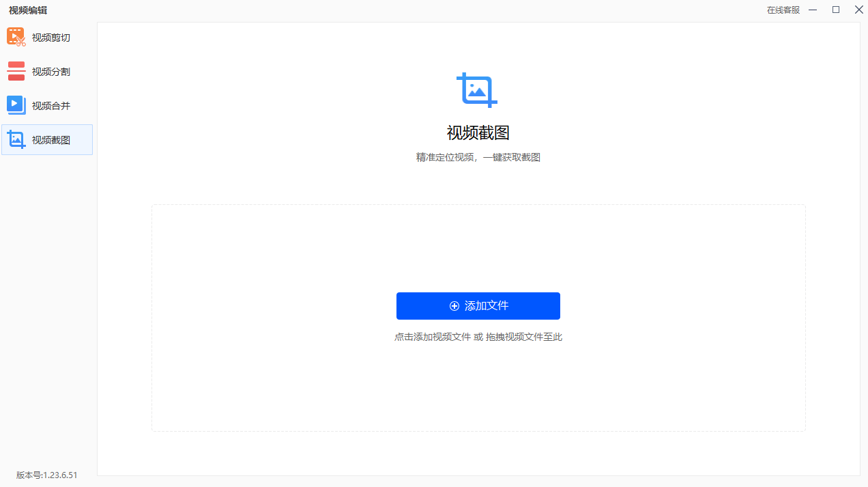The height and width of the screenshot is (487, 868).
Task: Close the video editor window
Action: [x=858, y=10]
